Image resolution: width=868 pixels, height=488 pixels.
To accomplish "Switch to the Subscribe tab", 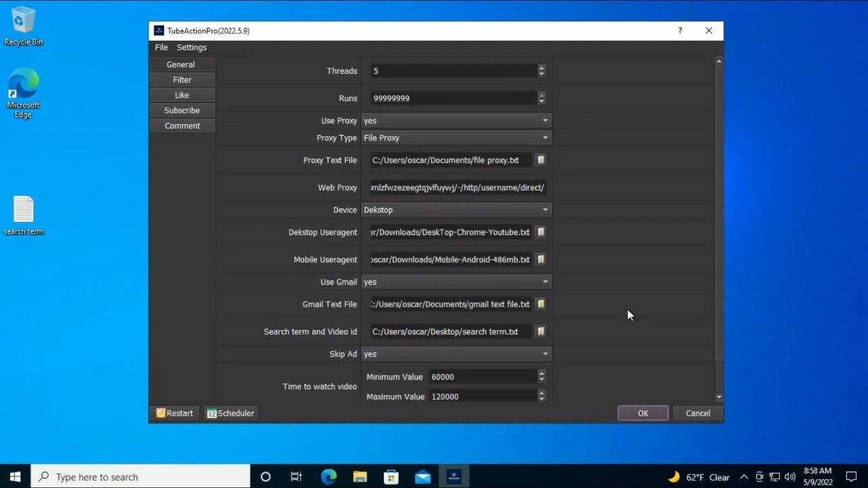I will [x=181, y=110].
